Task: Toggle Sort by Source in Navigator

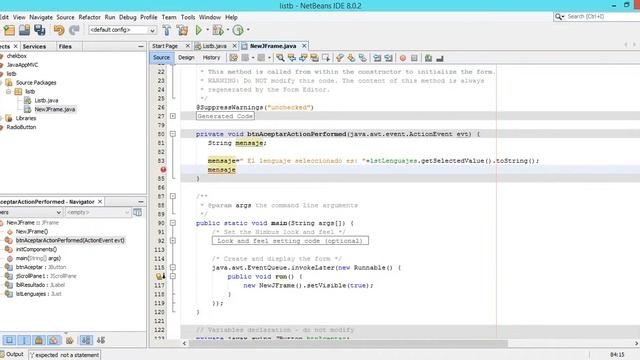Action: pyautogui.click(x=101, y=340)
